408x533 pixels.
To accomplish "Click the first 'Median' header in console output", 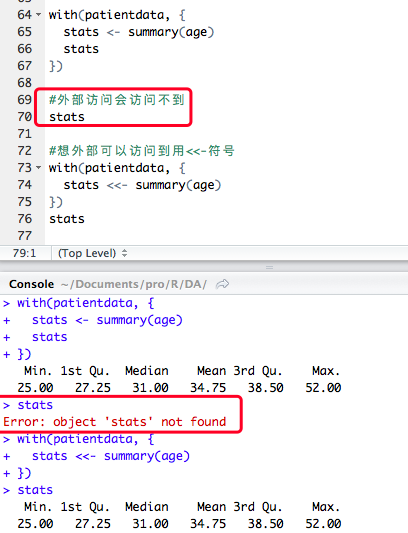I will [147, 371].
